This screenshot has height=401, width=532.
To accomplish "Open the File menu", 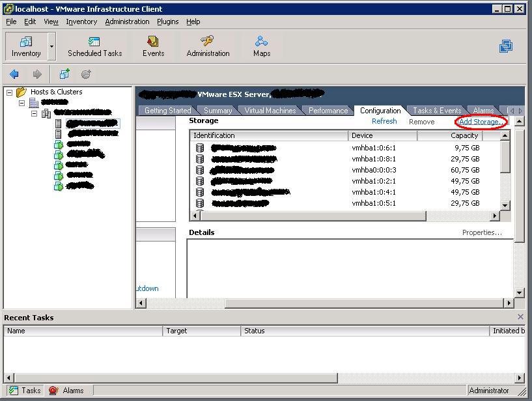I will pyautogui.click(x=11, y=21).
